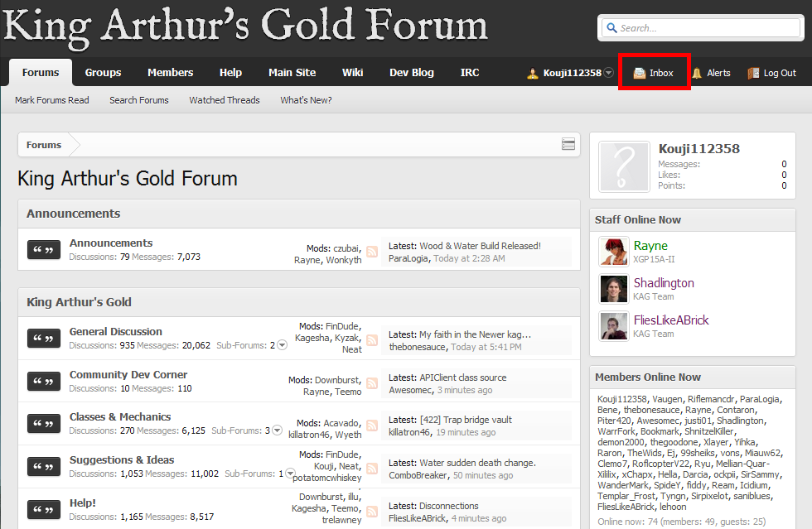
Task: Open the Members tab
Action: (x=170, y=73)
